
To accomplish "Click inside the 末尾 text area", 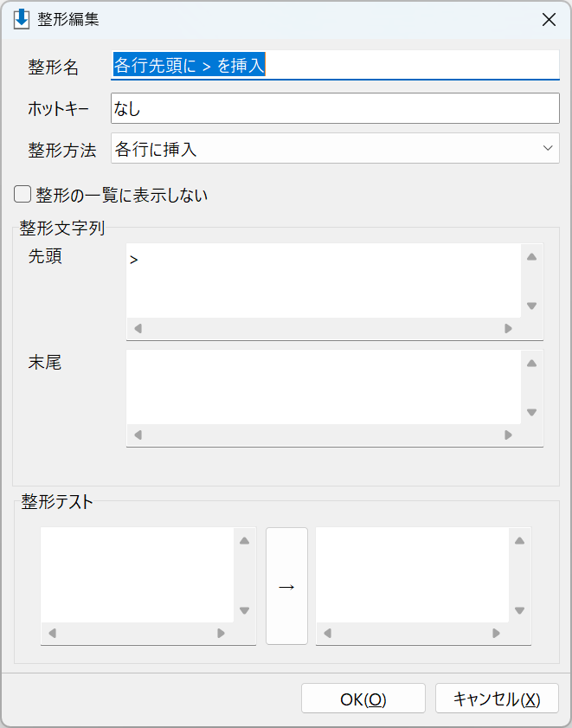I will click(323, 387).
